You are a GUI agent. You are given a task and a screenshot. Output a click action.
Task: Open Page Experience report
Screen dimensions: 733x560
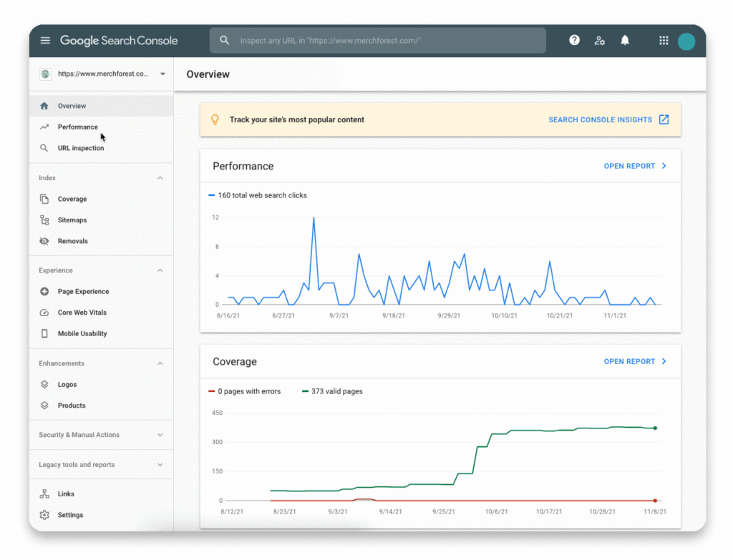coord(102,291)
